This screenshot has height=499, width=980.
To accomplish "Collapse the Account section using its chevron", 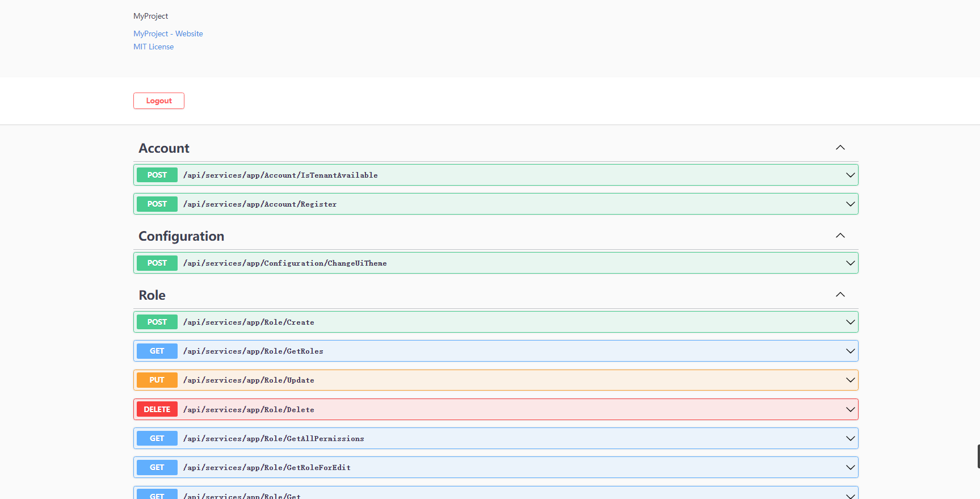I will coord(840,148).
